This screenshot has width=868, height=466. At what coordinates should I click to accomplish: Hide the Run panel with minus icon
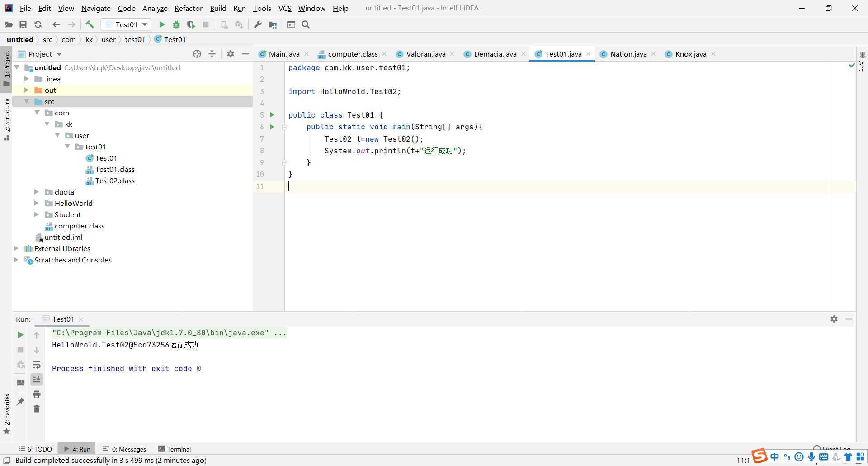tap(849, 319)
